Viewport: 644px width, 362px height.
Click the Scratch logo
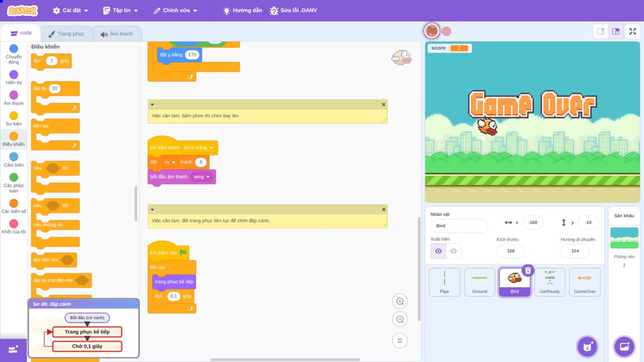tap(23, 11)
